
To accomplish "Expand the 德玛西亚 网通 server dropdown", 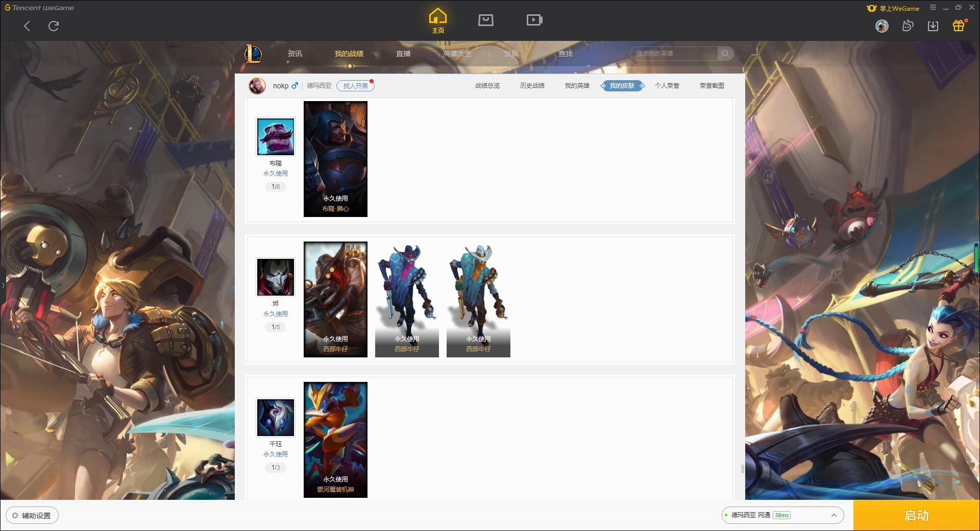I will [782, 515].
